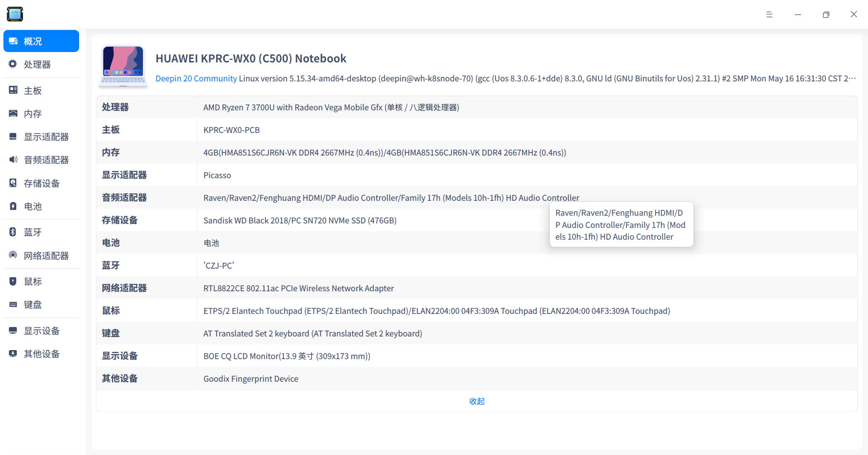Switch to 内存 in the sidebar
Image resolution: width=868 pixels, height=455 pixels.
point(41,114)
